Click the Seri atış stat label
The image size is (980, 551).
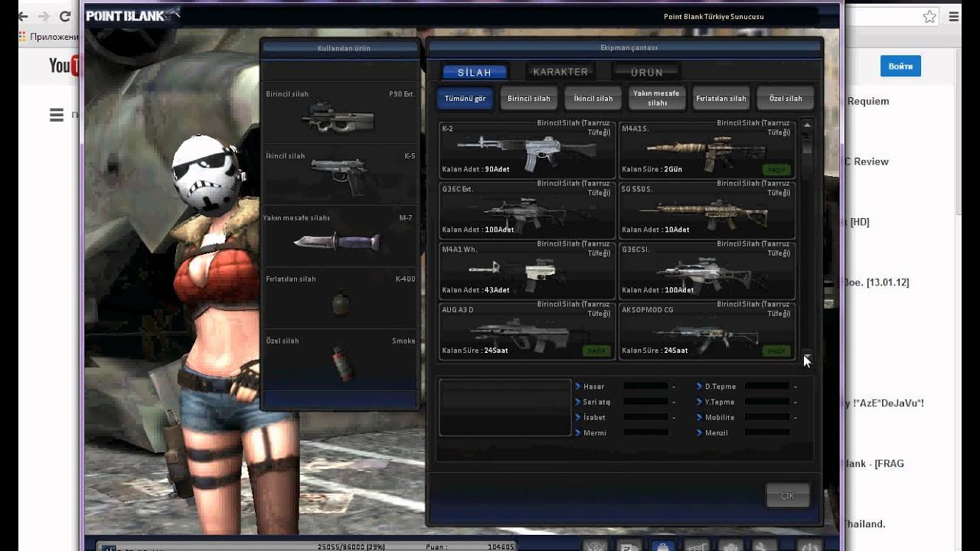596,402
